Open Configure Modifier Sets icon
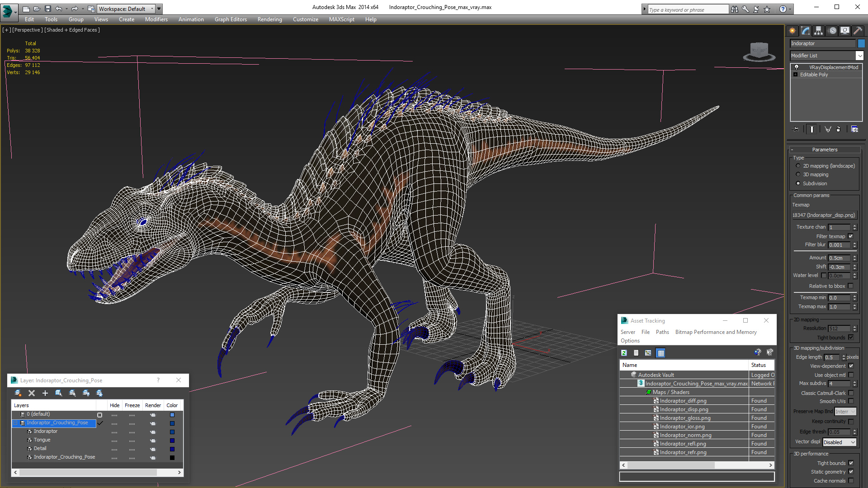Image resolution: width=868 pixels, height=488 pixels. point(854,129)
